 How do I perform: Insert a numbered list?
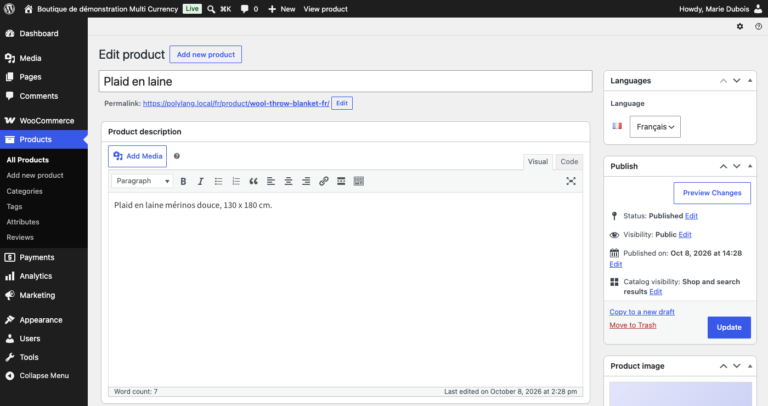(236, 181)
